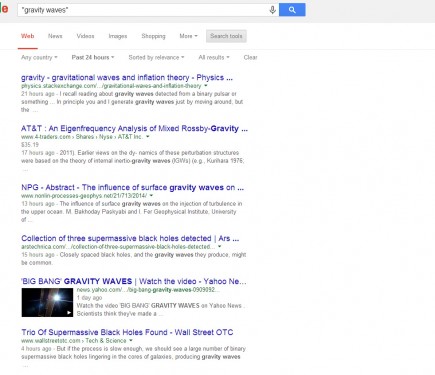The height and width of the screenshot is (375, 435).
Task: Switch to the Shopping tab
Action: 153,36
